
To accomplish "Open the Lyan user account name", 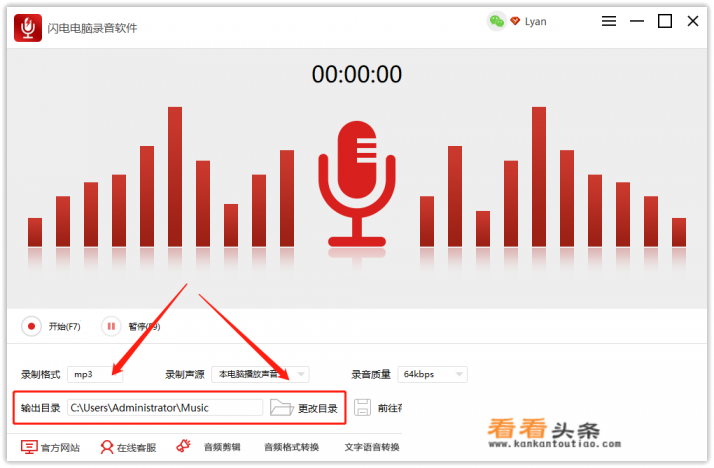I will (536, 21).
